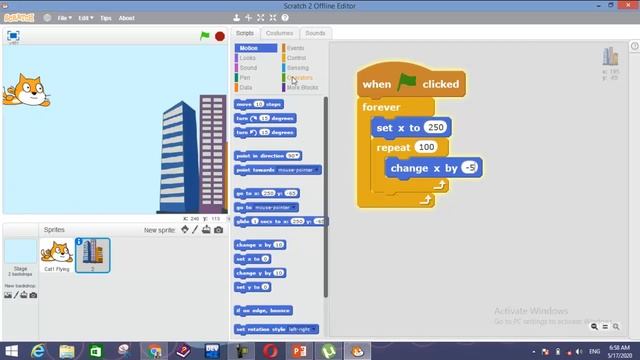This screenshot has width=640, height=360.
Task: Select the Cat1 Flying sprite thumbnail
Action: 57,255
